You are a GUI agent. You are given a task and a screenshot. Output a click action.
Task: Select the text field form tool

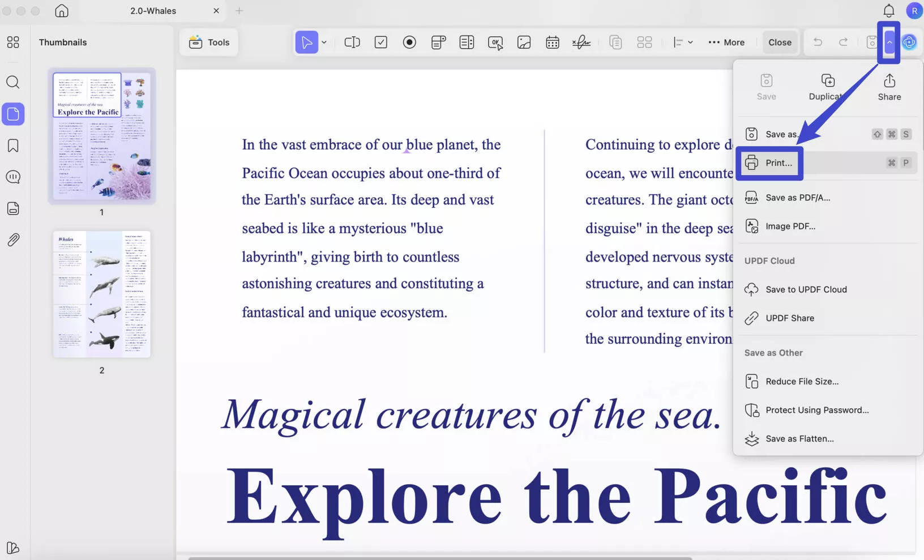pos(352,42)
